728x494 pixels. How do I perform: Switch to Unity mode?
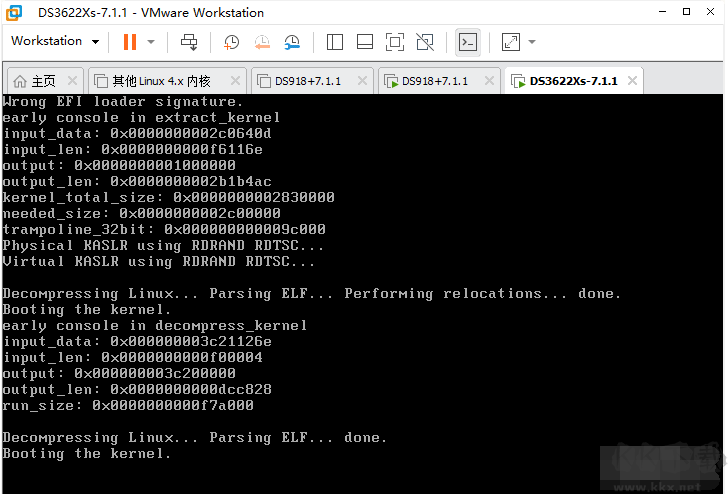pos(425,42)
